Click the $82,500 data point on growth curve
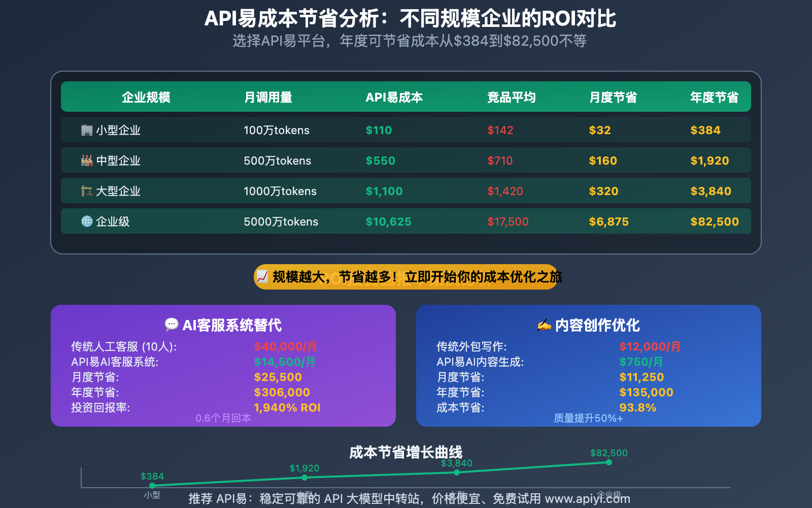The height and width of the screenshot is (508, 812). 609,462
